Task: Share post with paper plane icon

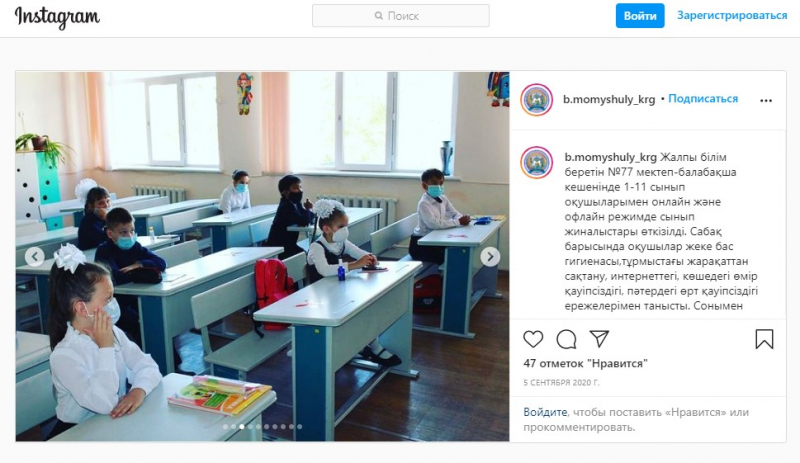Action: point(599,338)
